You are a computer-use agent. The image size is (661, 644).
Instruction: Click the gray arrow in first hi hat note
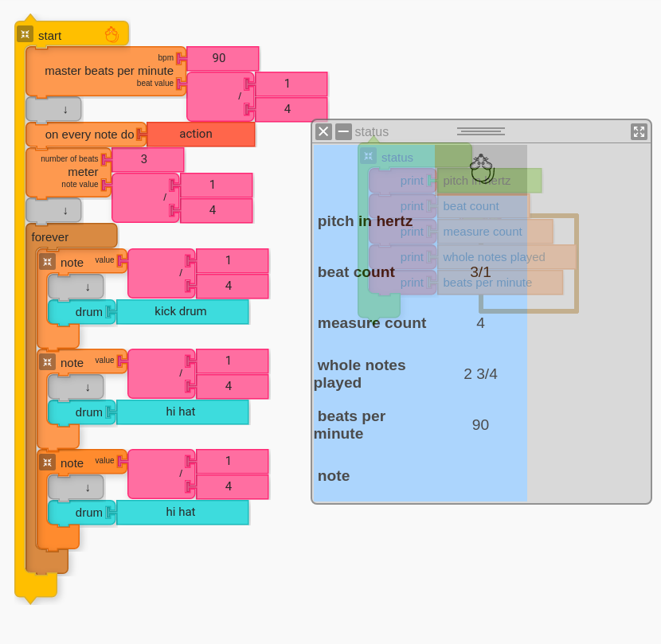(x=76, y=387)
